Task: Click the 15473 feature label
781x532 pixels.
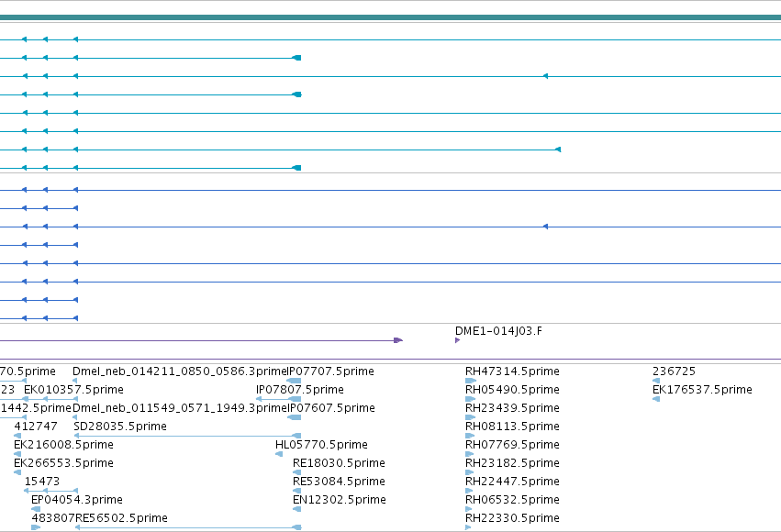Action: [42, 482]
